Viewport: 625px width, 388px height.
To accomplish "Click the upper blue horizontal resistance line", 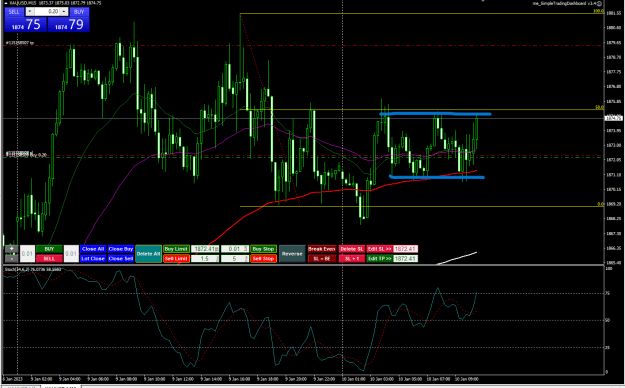I will tap(435, 114).
